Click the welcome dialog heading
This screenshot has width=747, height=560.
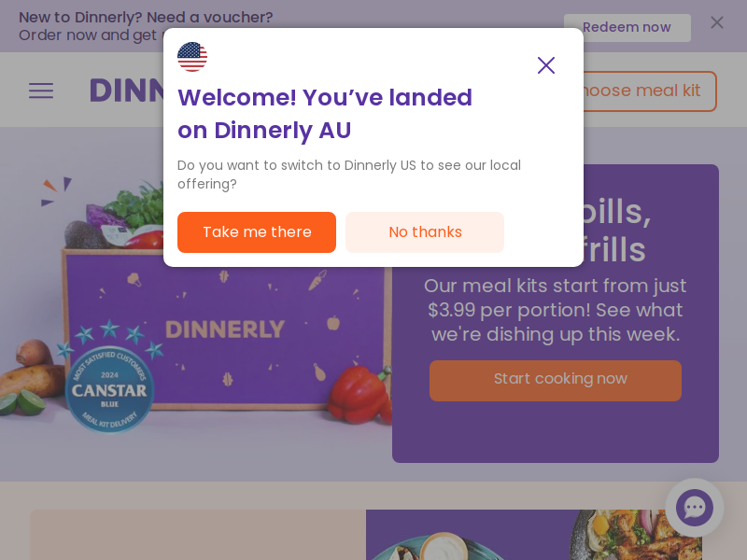click(325, 113)
